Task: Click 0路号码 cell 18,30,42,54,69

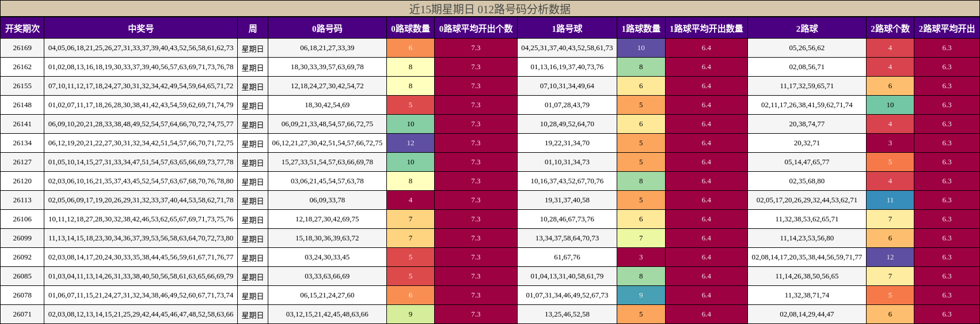Action: 327,105
